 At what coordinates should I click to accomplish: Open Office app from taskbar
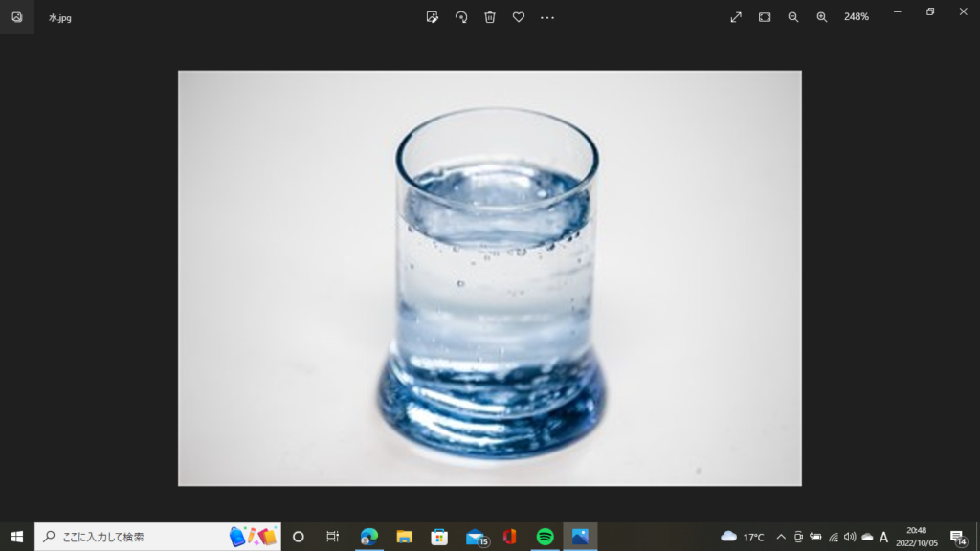tap(510, 537)
